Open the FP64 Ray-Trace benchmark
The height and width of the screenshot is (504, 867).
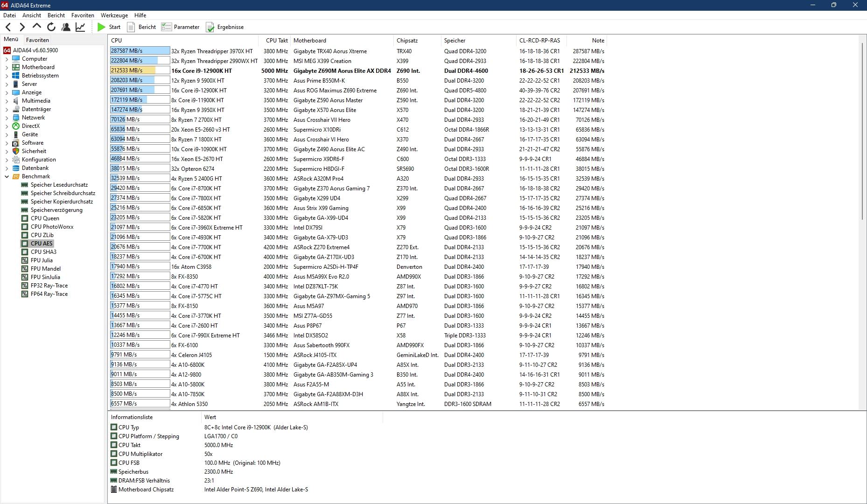coord(49,294)
